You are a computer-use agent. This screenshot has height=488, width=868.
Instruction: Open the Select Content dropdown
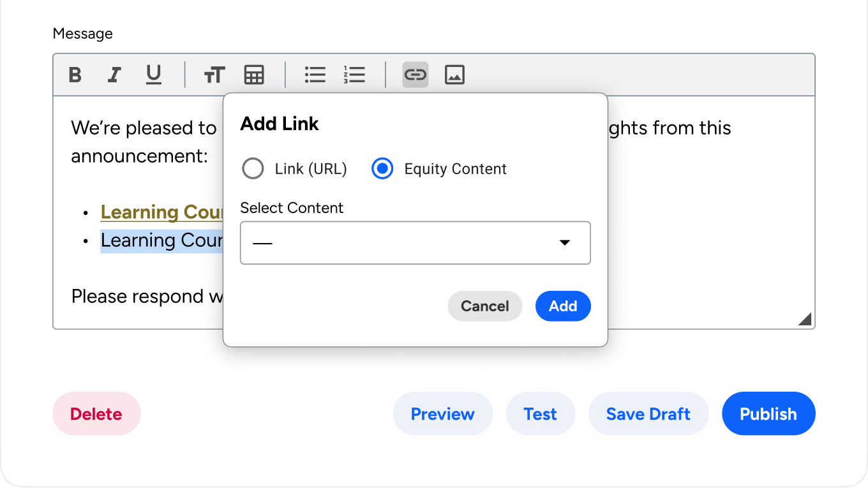pyautogui.click(x=415, y=243)
